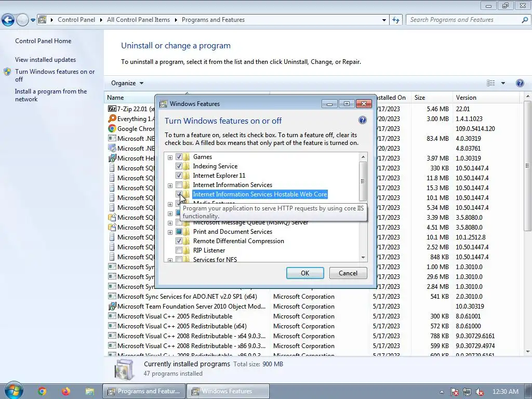
Task: Click the Control Panel icon in address bar
Action: (x=43, y=20)
